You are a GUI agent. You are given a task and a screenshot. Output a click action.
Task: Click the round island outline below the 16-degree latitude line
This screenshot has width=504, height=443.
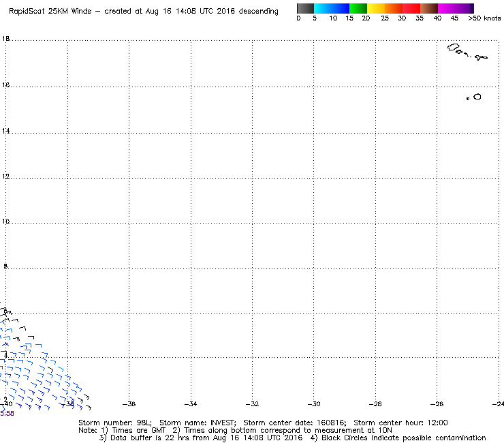477,97
